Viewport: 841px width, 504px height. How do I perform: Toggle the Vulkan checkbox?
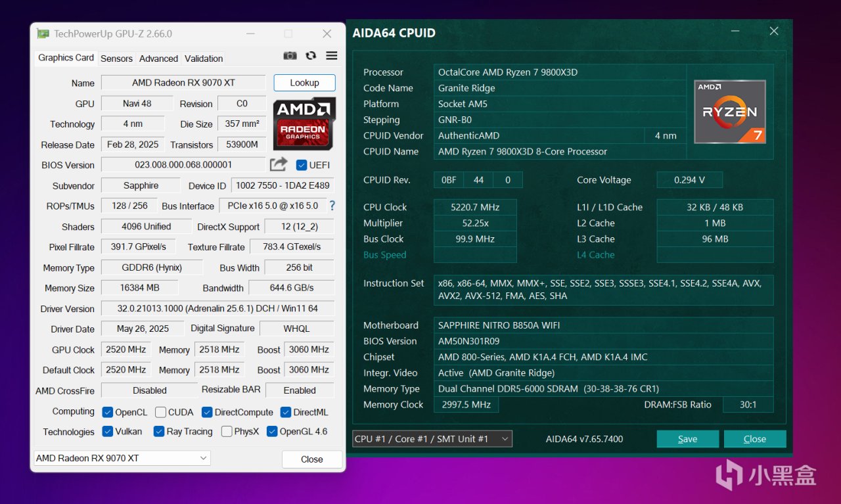pos(108,432)
